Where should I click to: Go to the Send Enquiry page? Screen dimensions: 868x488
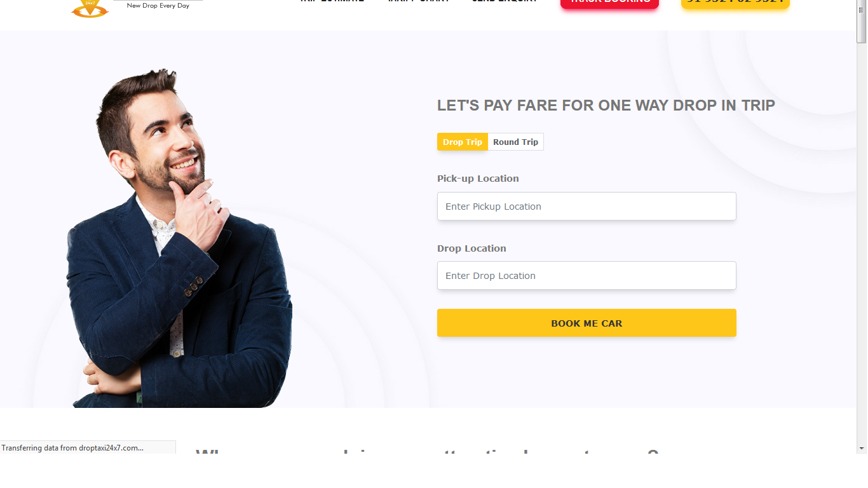[x=505, y=2]
